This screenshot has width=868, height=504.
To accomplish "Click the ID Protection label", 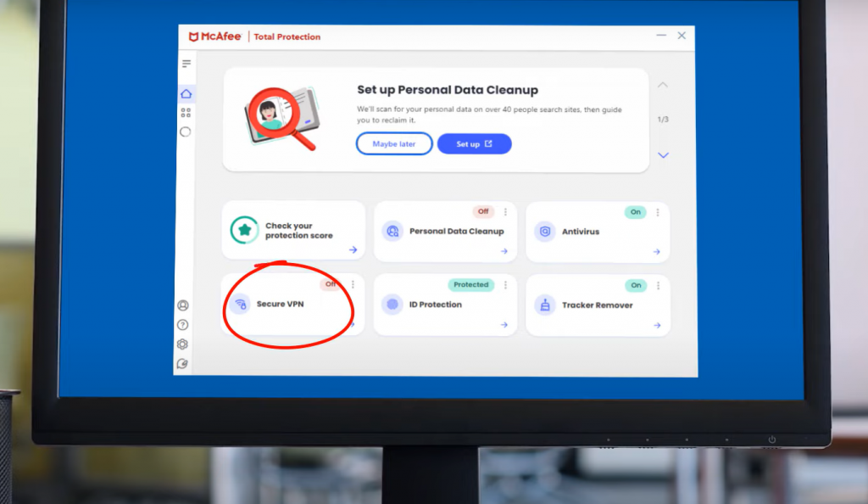I will [436, 305].
